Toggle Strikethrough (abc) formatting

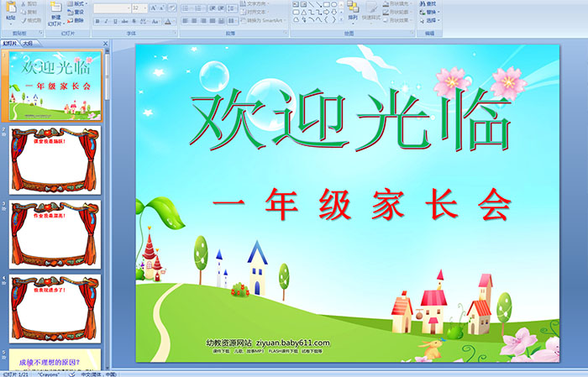point(124,21)
